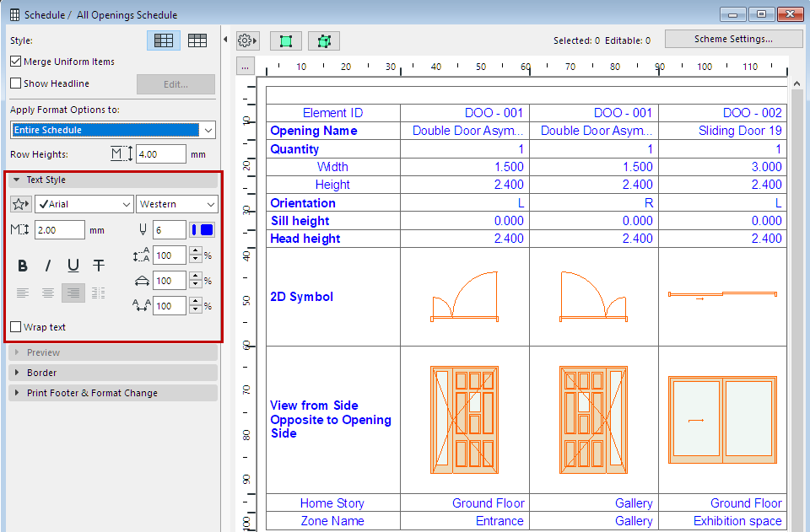Enable Show Headline checkbox
The image size is (810, 532).
[16, 83]
